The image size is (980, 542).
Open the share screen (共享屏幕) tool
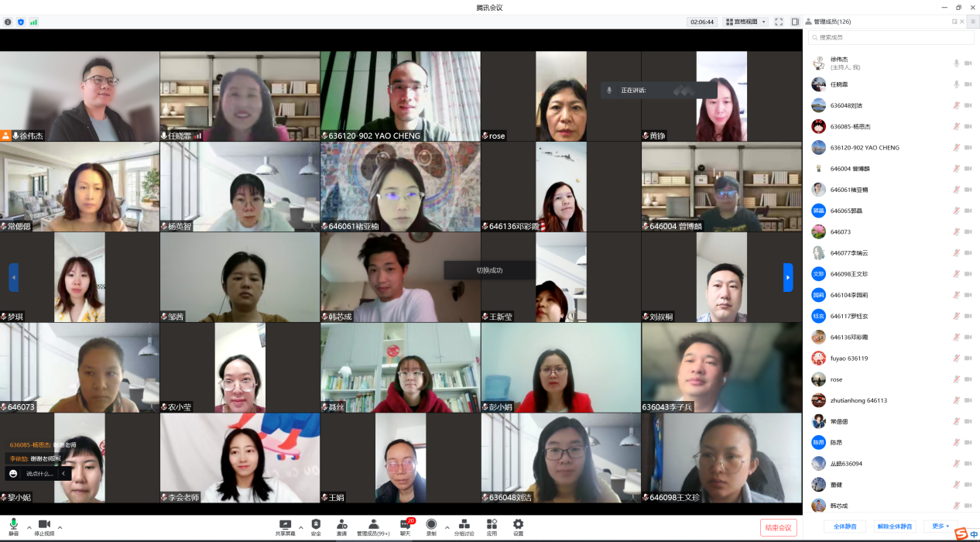[x=285, y=527]
